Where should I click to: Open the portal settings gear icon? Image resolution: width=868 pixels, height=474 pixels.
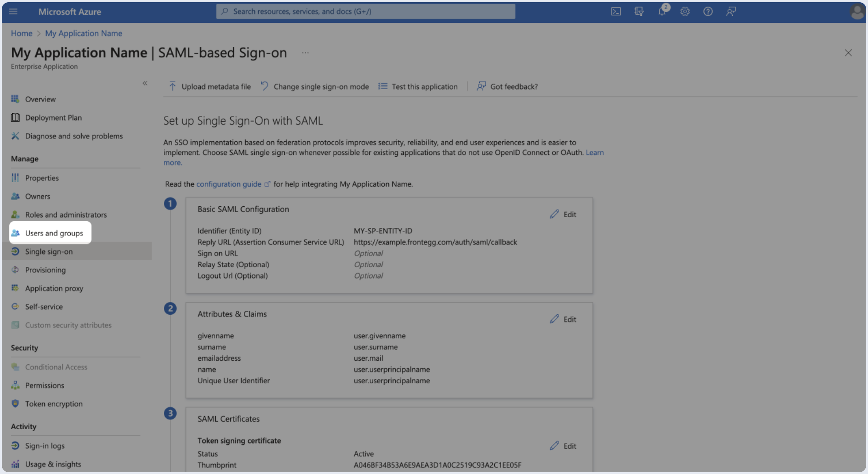(685, 11)
